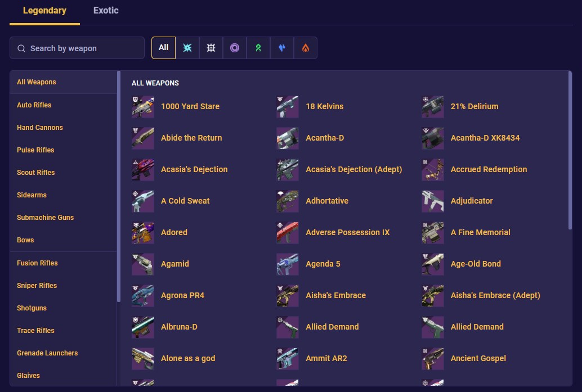This screenshot has height=392, width=582.
Task: Open the Adored sniper rifle icon
Action: coord(143,233)
